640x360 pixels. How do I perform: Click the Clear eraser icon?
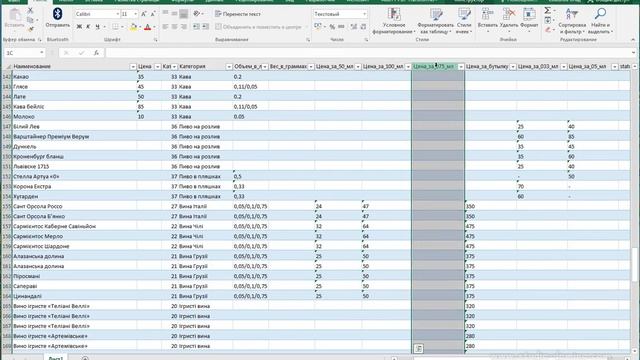[547, 29]
